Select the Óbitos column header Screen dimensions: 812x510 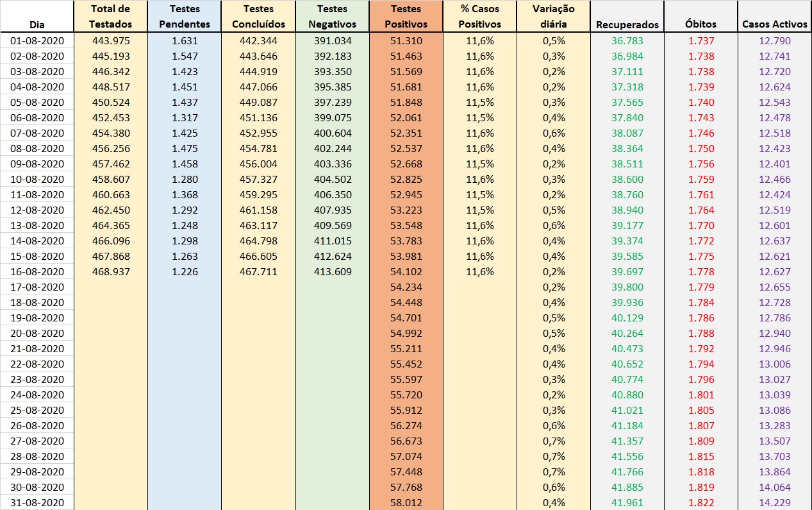(700, 24)
